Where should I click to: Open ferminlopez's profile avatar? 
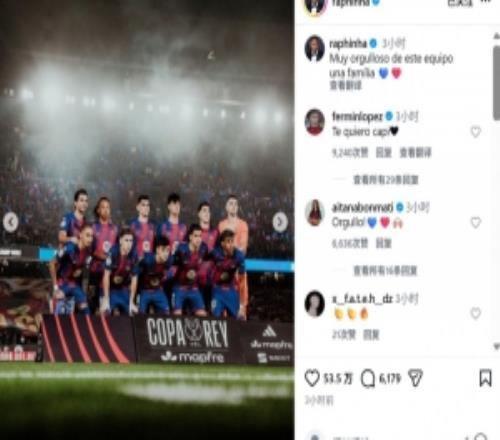pyautogui.click(x=314, y=122)
